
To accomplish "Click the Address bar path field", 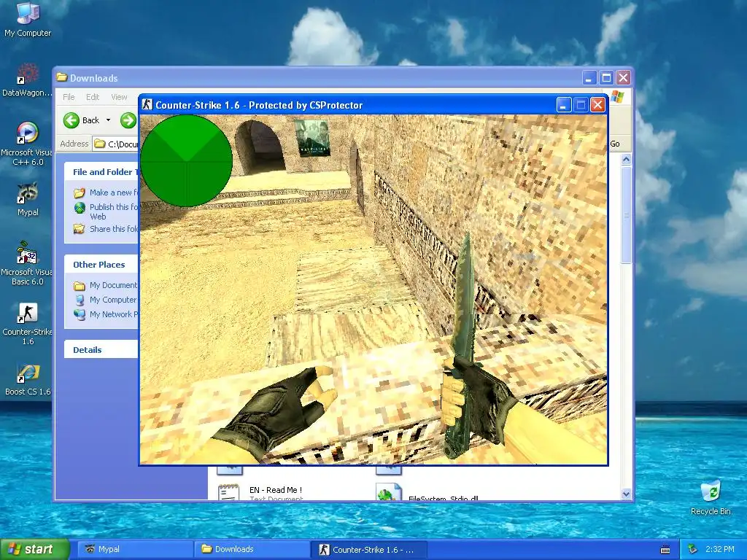I will 116,144.
